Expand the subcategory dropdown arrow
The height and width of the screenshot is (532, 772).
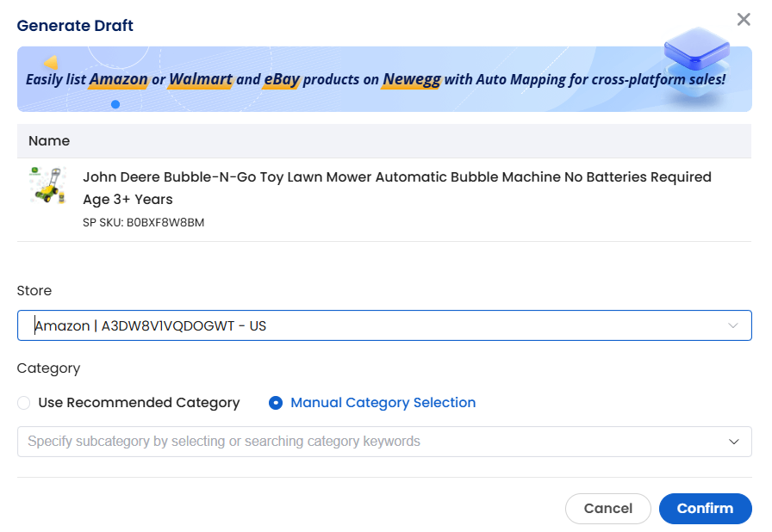coord(733,442)
